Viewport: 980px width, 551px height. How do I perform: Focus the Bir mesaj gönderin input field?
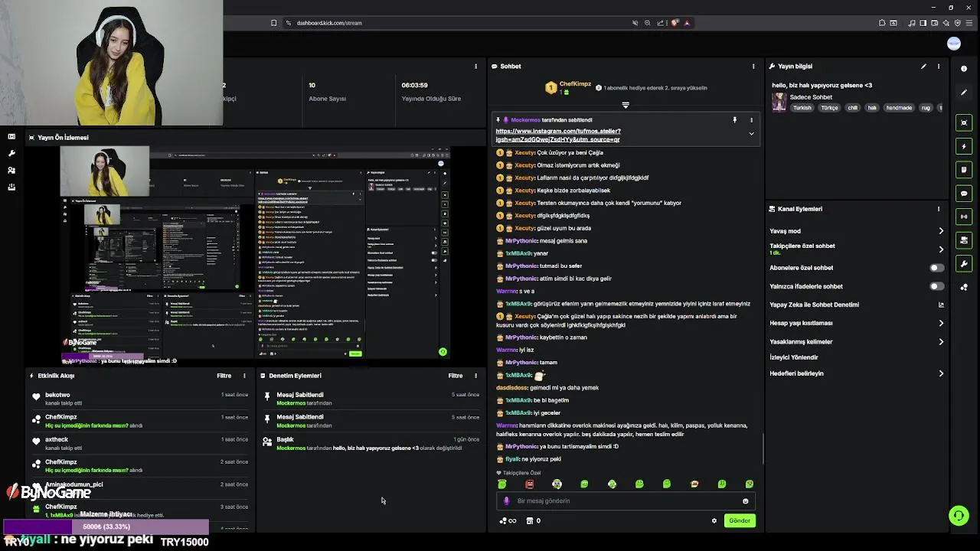tap(626, 501)
